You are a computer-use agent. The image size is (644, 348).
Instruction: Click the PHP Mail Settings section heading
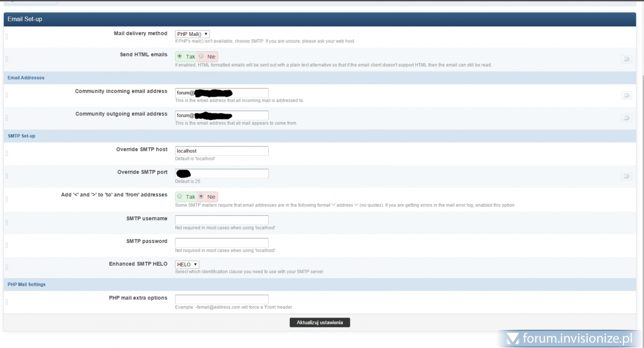26,284
